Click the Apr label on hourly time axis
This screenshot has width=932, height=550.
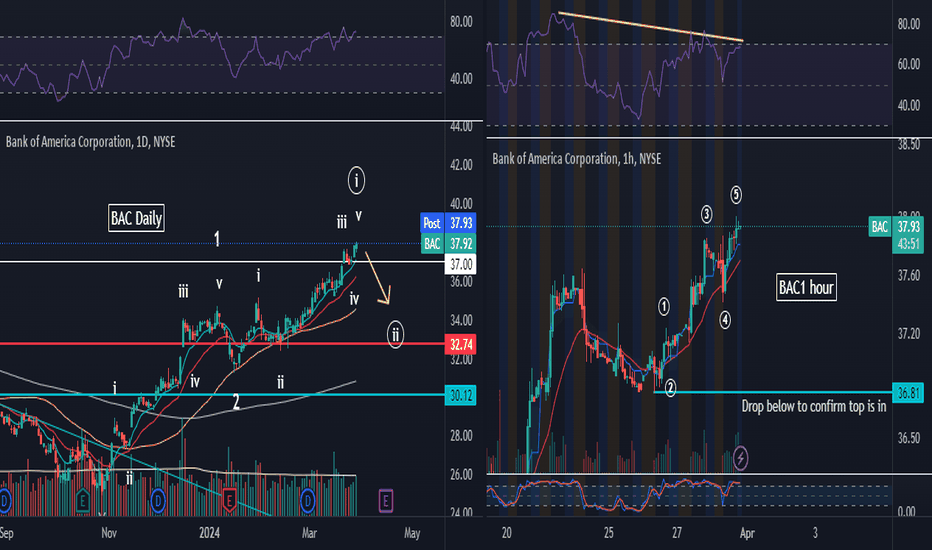[x=747, y=533]
